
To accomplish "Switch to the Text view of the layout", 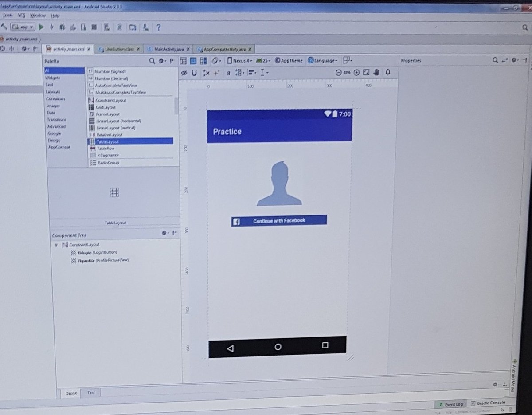I will pos(90,393).
